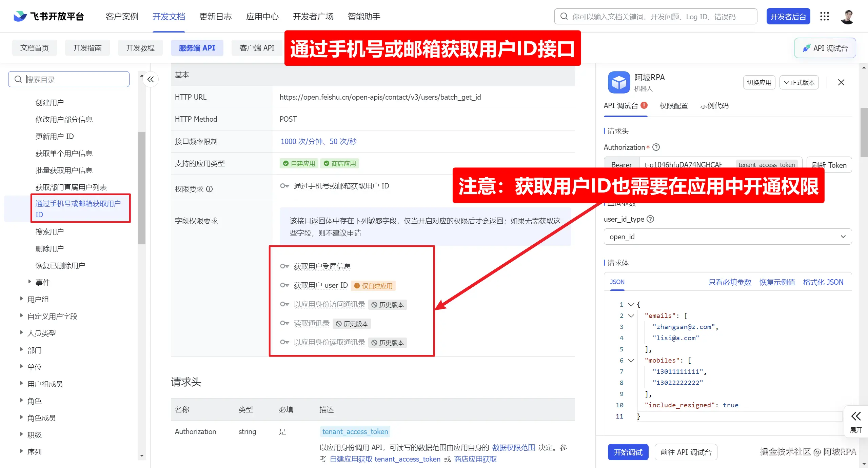The width and height of the screenshot is (868, 468).
Task: Click the info icon next to 权限要求
Action: [x=210, y=189]
